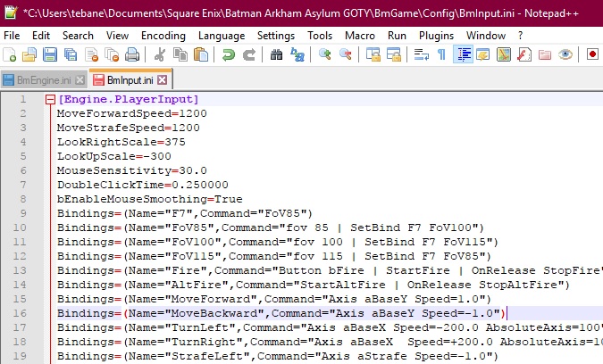Open the Settings menu
Screen dimensions: 603x364
276,36
